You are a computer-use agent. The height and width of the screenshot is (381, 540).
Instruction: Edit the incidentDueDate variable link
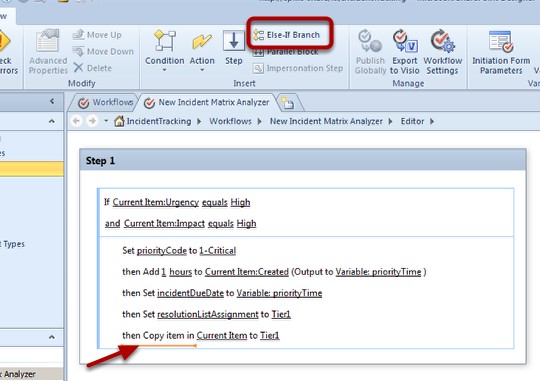(x=190, y=293)
